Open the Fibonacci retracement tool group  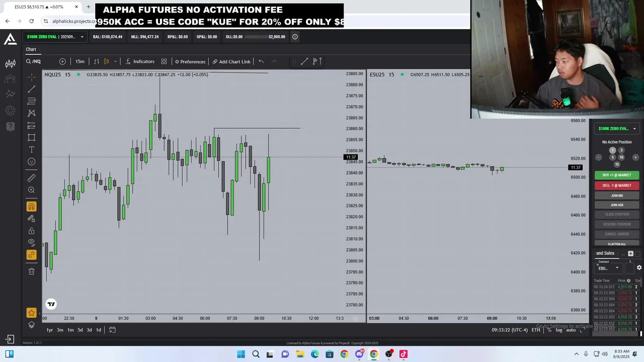pos(31,101)
